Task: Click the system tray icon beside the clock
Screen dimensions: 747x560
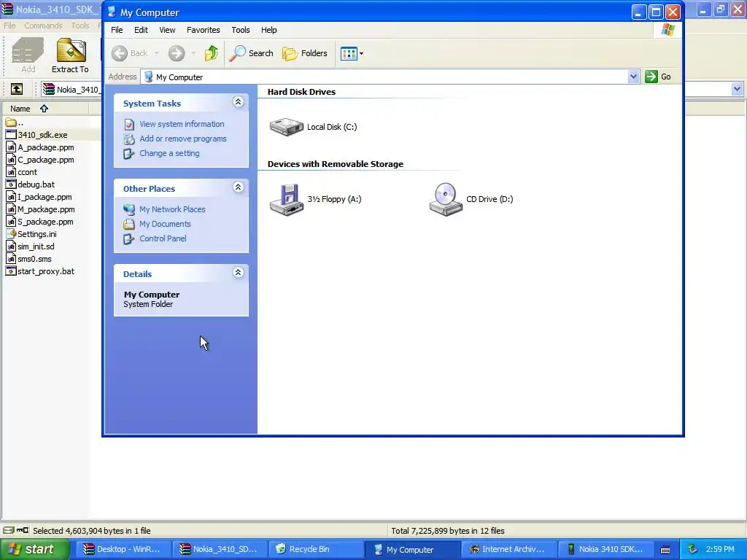Action: [693, 550]
